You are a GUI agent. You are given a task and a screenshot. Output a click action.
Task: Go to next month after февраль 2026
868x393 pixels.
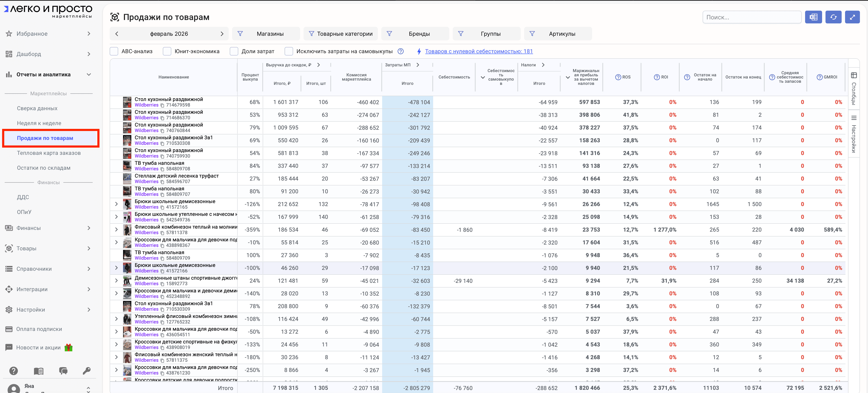pyautogui.click(x=222, y=34)
